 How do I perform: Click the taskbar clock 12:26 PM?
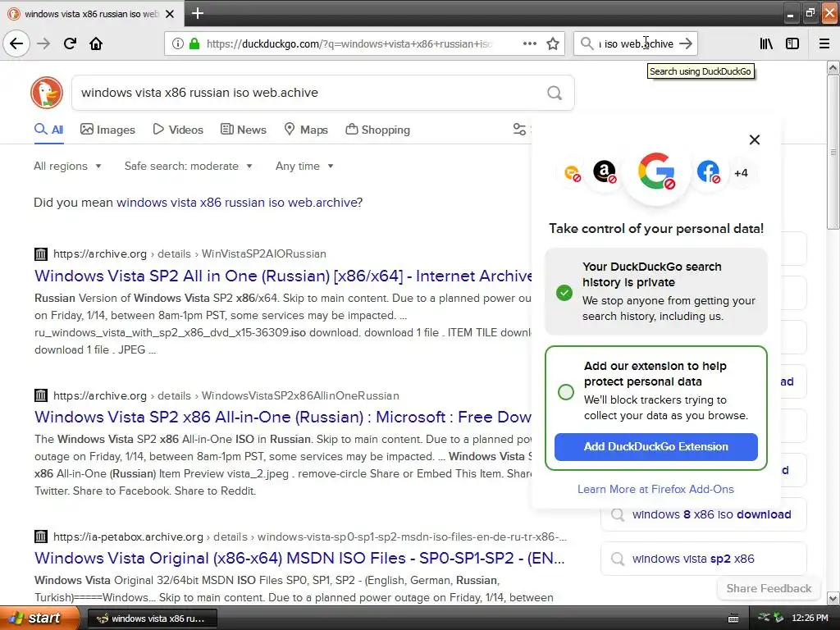(810, 619)
